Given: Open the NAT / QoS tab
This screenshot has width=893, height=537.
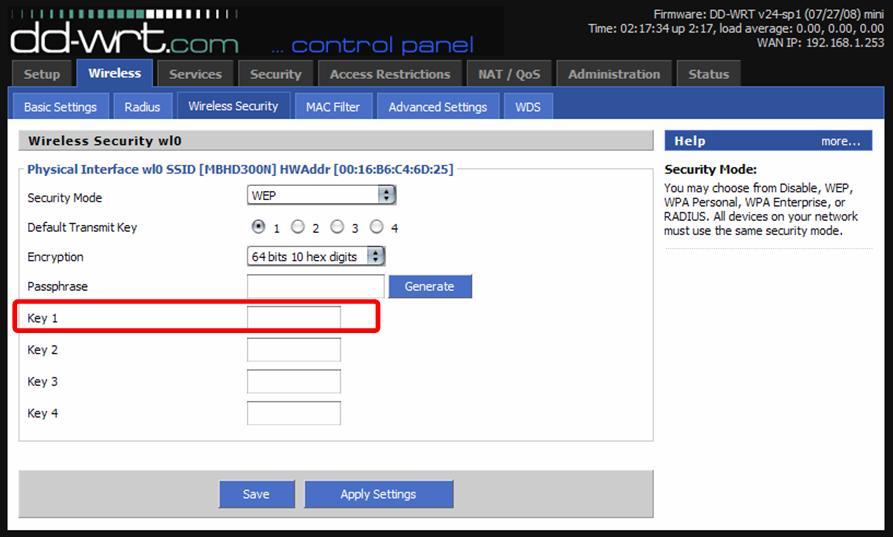Looking at the screenshot, I should pos(509,74).
